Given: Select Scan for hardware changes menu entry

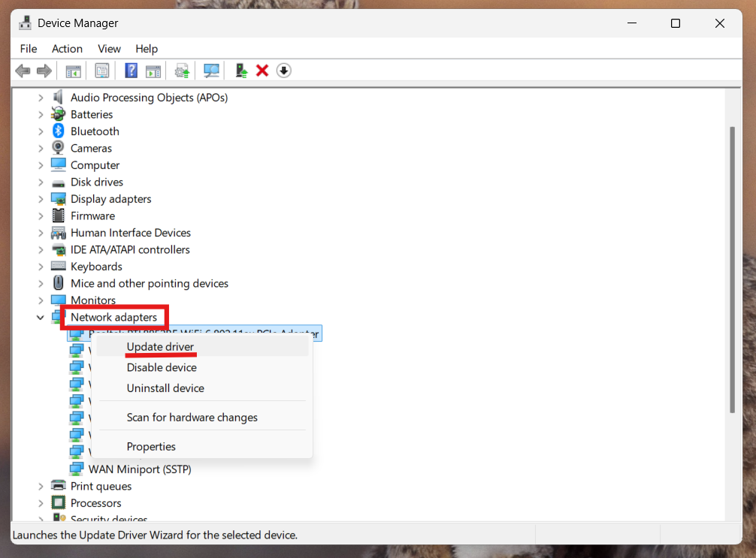Looking at the screenshot, I should pos(203,417).
